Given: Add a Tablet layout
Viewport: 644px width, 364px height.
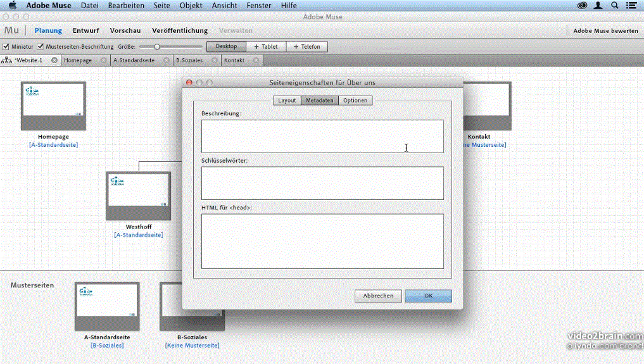Looking at the screenshot, I should (266, 46).
